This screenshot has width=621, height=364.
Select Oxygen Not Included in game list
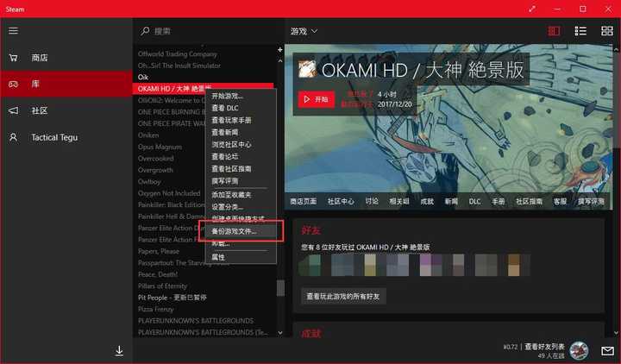click(x=169, y=193)
